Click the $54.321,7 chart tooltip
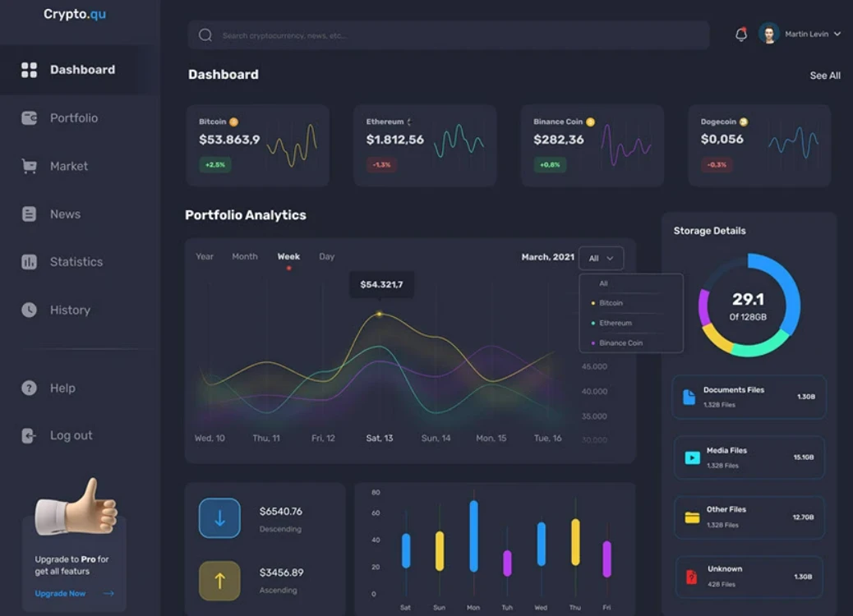Screen dimensions: 853x616 click(x=381, y=284)
